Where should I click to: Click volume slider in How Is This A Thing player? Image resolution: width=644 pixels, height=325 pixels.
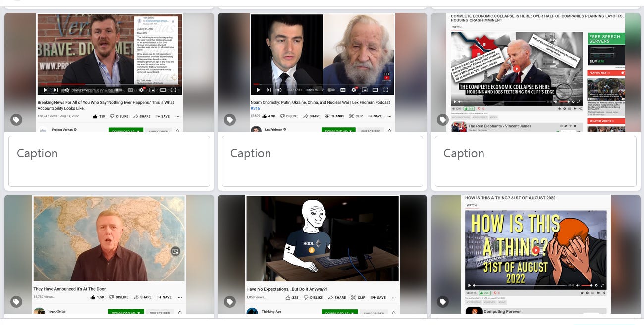pos(587,285)
